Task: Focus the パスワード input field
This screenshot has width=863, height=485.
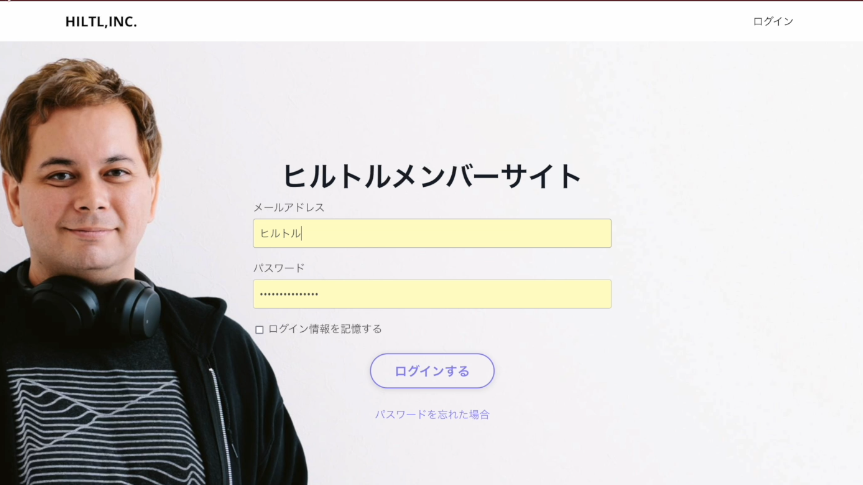Action: pyautogui.click(x=432, y=293)
